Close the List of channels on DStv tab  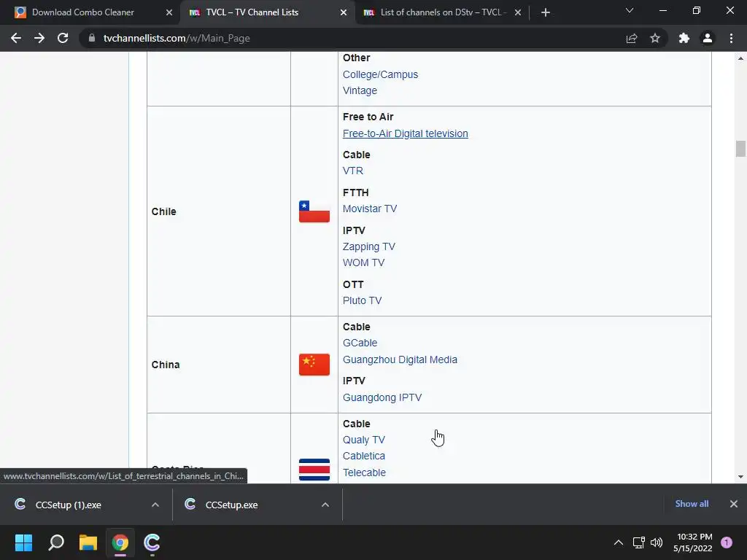tap(518, 12)
